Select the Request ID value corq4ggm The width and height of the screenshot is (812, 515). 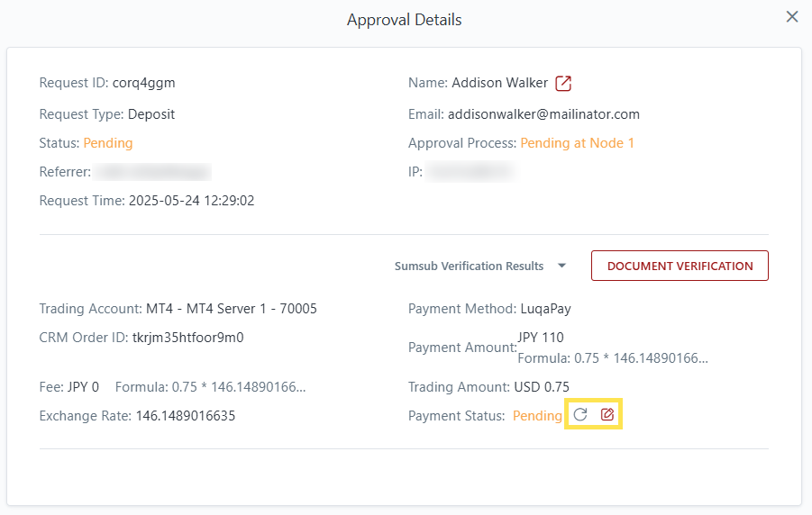click(143, 83)
